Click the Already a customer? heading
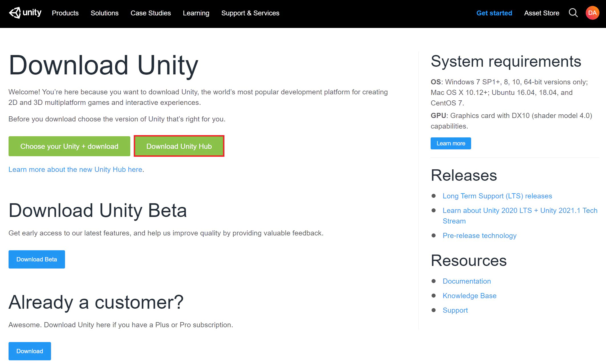Screen dimensions: 606x364 pos(96,303)
